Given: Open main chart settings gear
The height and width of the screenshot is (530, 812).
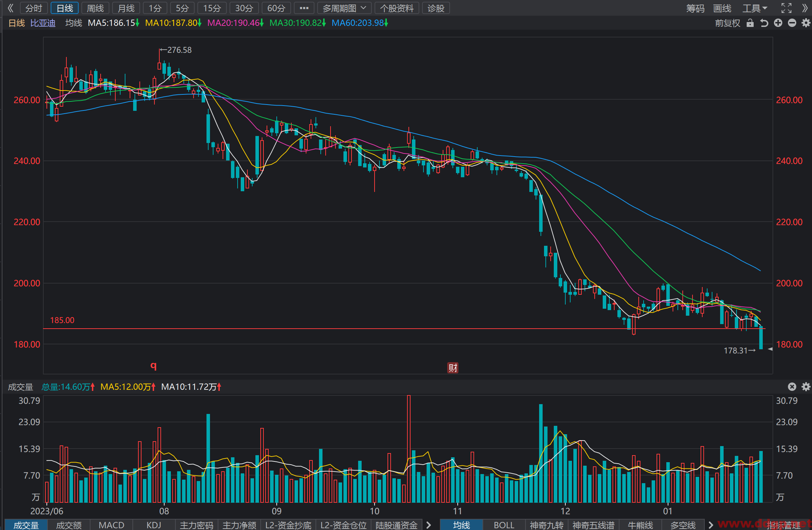Looking at the screenshot, I should pyautogui.click(x=806, y=23).
